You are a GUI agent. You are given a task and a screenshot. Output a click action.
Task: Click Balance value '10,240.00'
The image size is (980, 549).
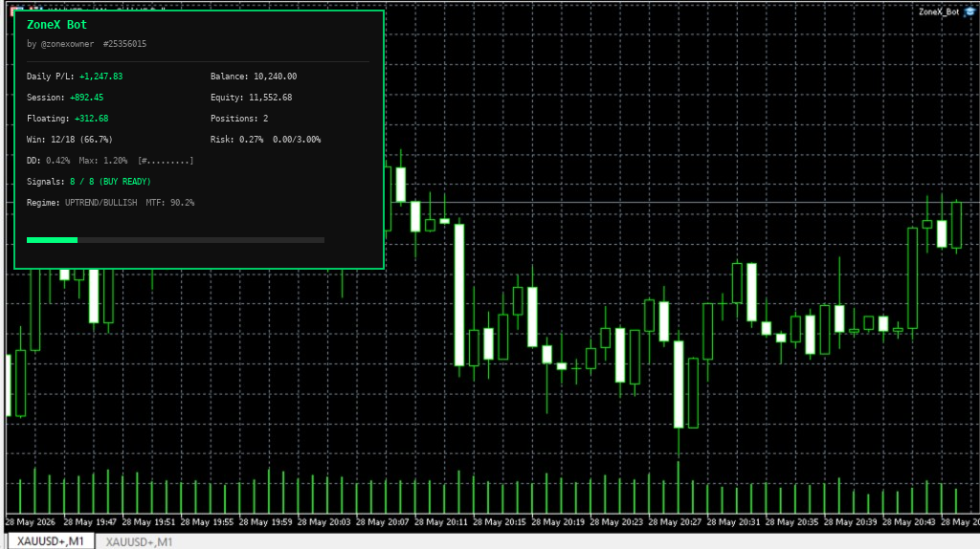[x=275, y=77]
